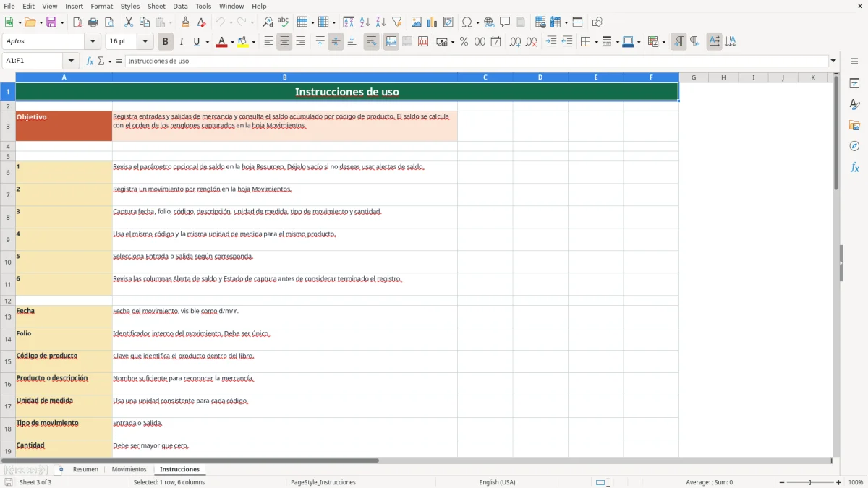The height and width of the screenshot is (488, 868).
Task: Add decimal place icon
Action: coord(515,42)
